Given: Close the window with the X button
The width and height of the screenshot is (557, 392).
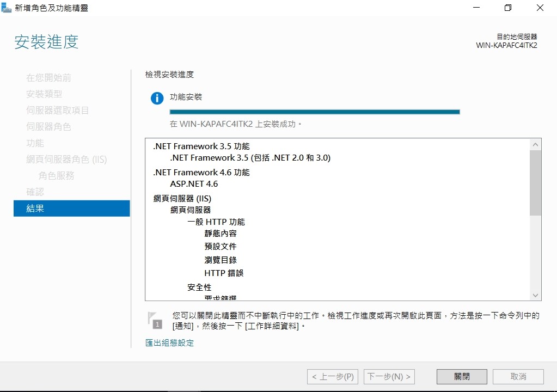Looking at the screenshot, I should coord(540,8).
